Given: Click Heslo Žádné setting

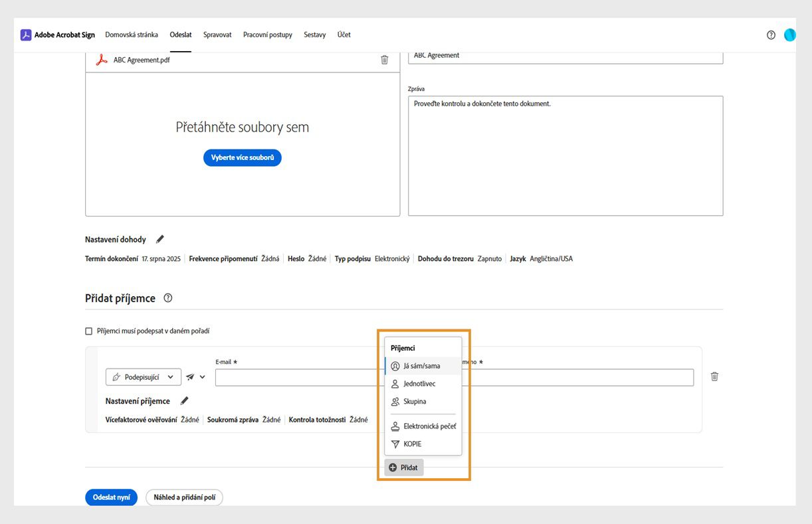Looking at the screenshot, I should [307, 259].
